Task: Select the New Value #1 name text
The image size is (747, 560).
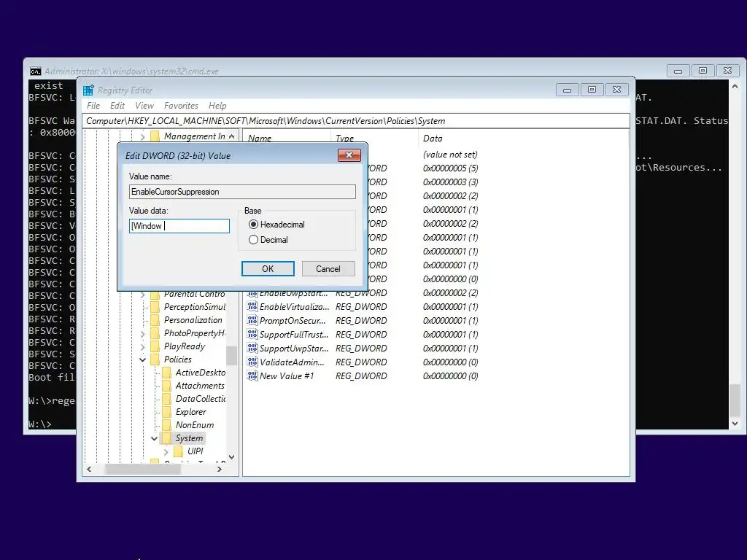Action: click(x=287, y=376)
